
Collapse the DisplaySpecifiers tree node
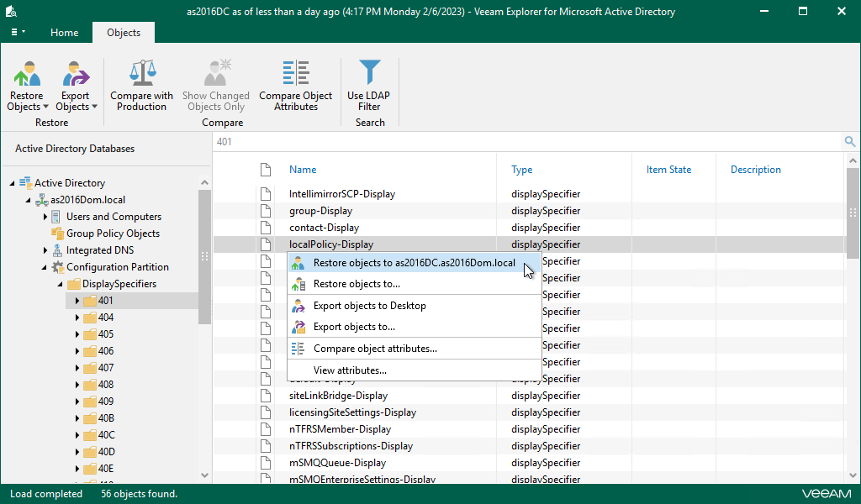(61, 284)
